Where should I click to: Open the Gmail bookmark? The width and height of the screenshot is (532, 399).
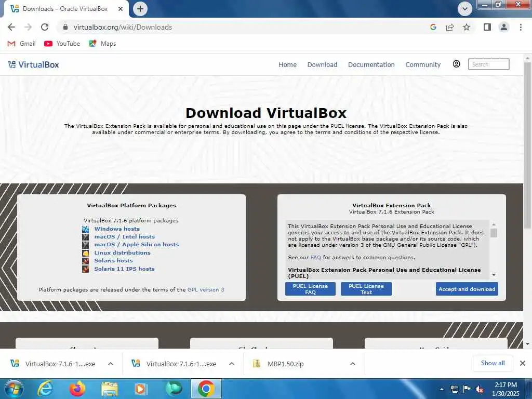point(22,44)
